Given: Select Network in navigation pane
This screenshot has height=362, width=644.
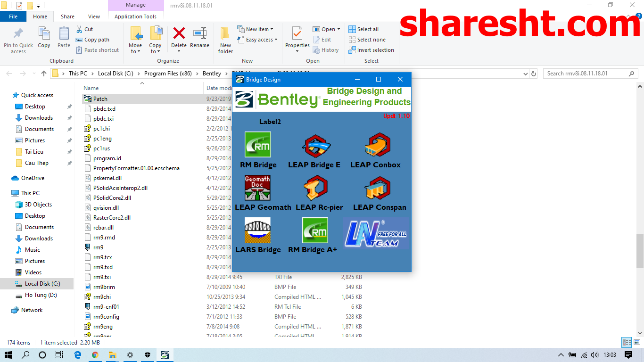Looking at the screenshot, I should point(32,310).
